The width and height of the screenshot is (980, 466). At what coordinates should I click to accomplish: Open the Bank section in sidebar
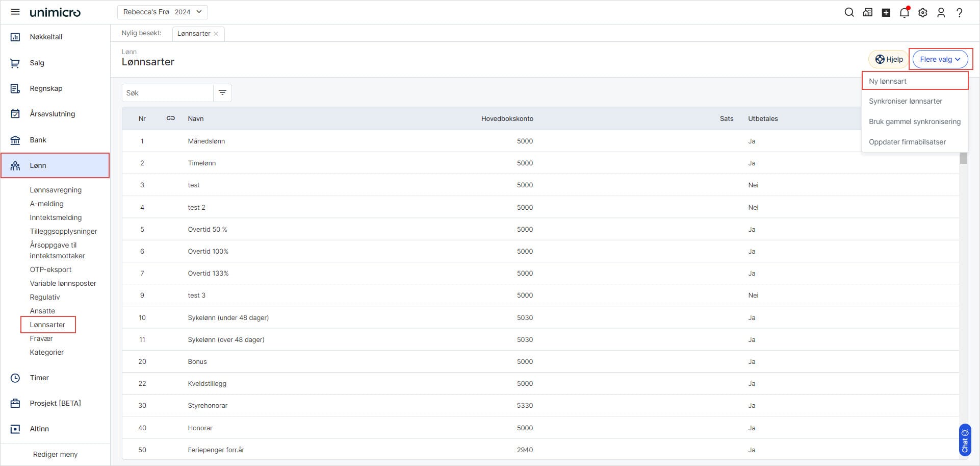coord(38,140)
